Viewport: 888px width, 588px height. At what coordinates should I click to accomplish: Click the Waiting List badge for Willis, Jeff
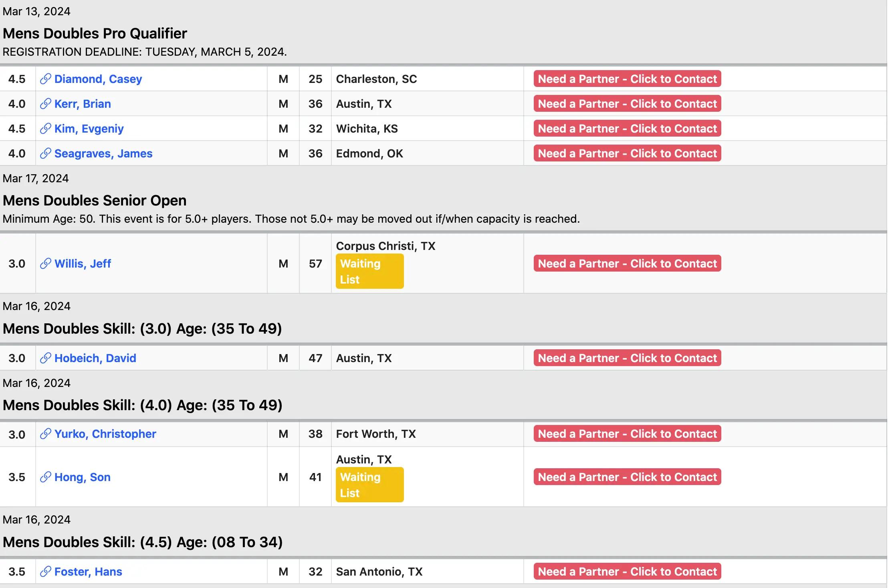tap(369, 271)
